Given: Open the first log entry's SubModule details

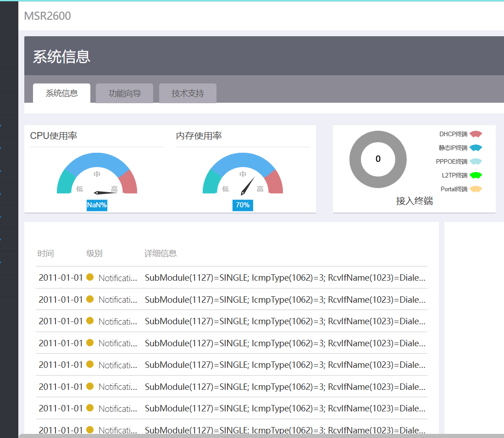Looking at the screenshot, I should click(x=284, y=277).
